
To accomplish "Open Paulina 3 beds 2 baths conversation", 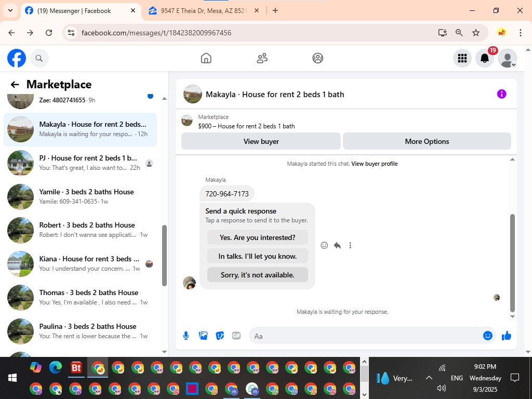I will (x=81, y=331).
